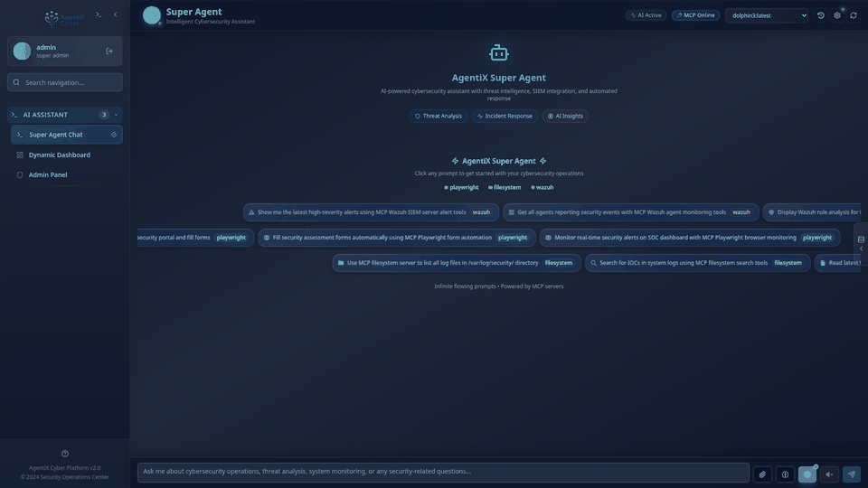Choose the Display Wazuh rule analysis prompt
This screenshot has width=868, height=488.
812,212
